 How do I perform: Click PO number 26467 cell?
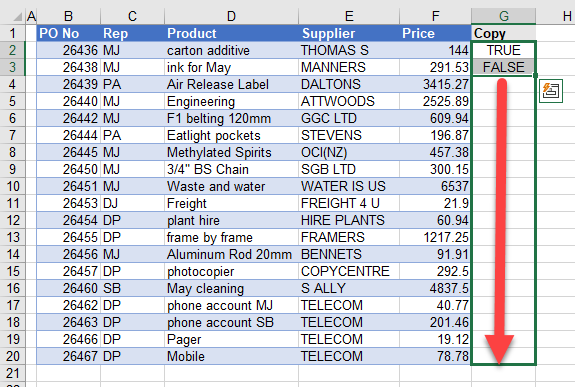click(x=69, y=356)
